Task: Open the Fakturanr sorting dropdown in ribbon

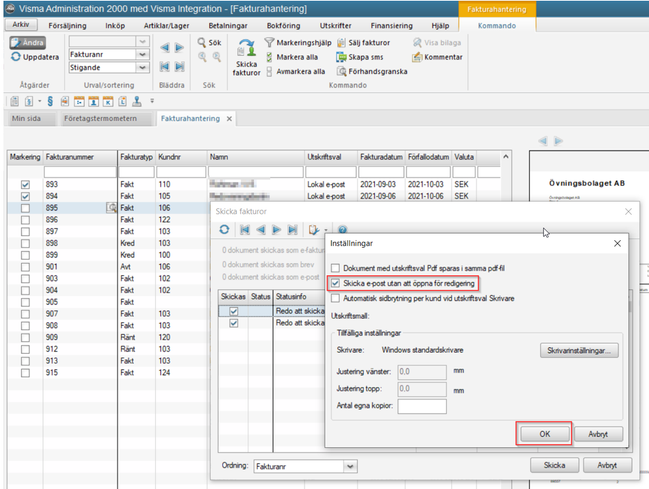Action: [x=142, y=54]
